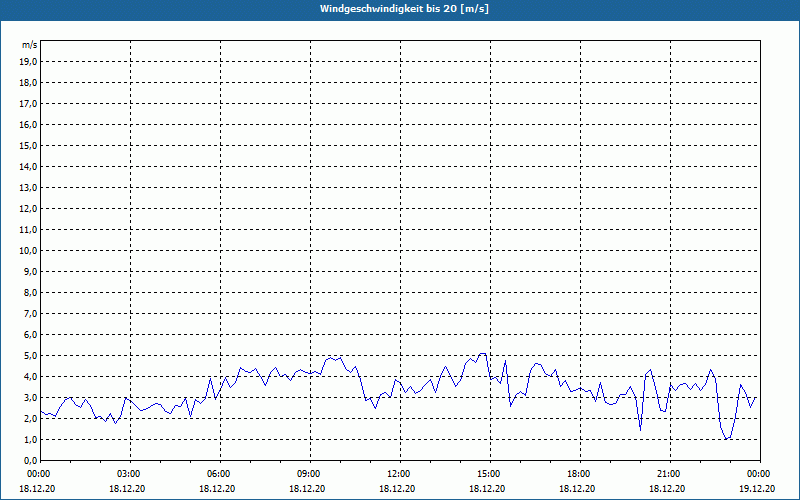Click the sharp dip in the line near 20:00
The width and height of the screenshot is (800, 500).
(641, 430)
